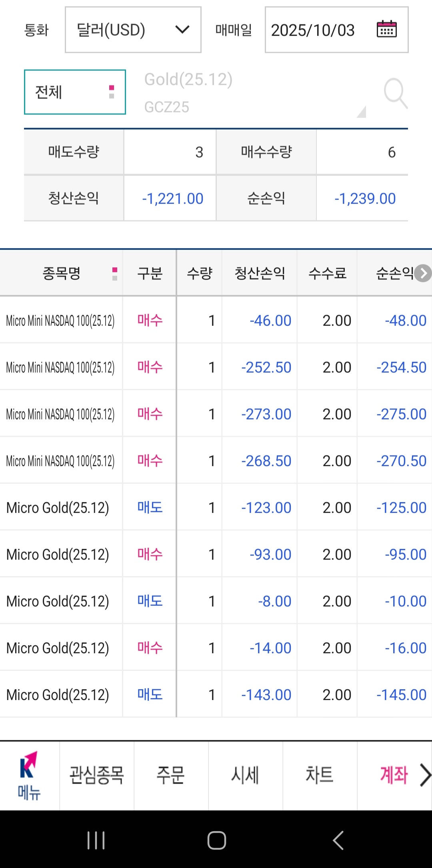
Task: Switch to 차트 tab
Action: 320,775
